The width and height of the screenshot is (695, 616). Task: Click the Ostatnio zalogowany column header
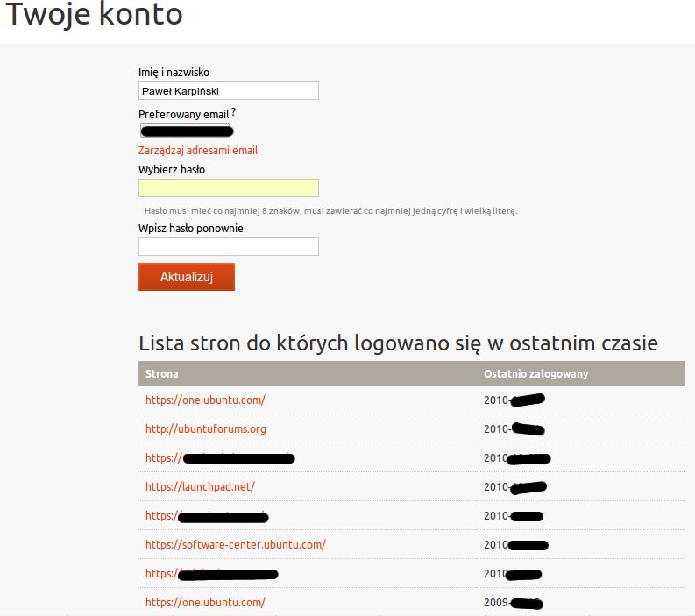point(535,373)
